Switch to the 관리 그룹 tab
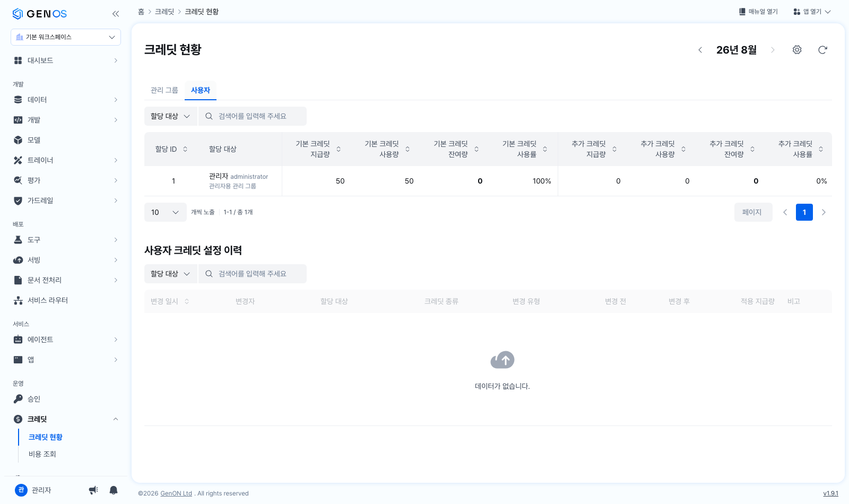Viewport: 849px width, 504px height. pos(164,90)
